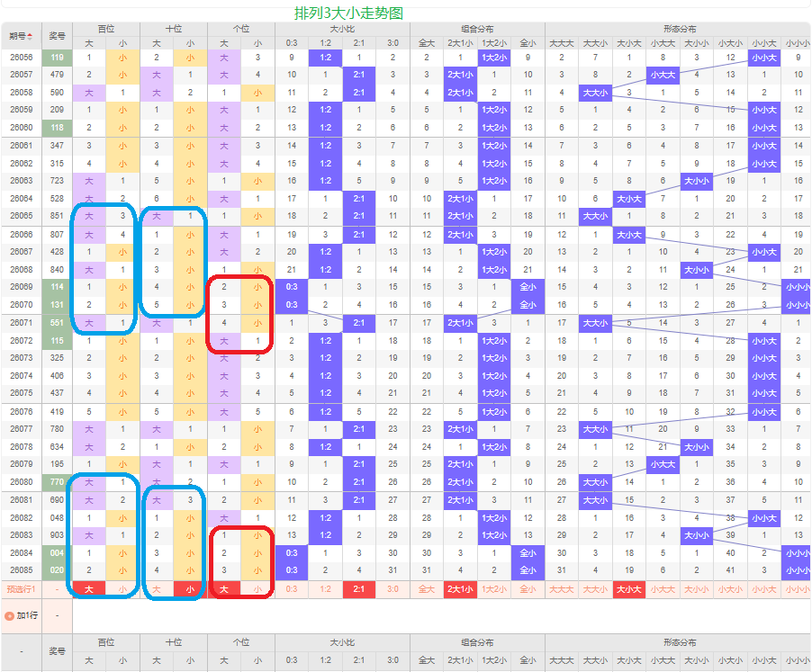Toggle 个位 大 in the 预选行1 row
Screen dimensions: 812x672
pos(224,589)
